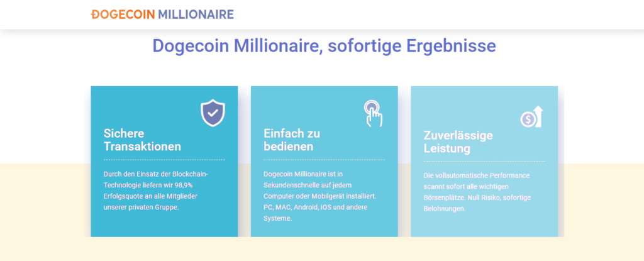Click the shield checkmark icon
The height and width of the screenshot is (261, 644).
[x=213, y=113]
